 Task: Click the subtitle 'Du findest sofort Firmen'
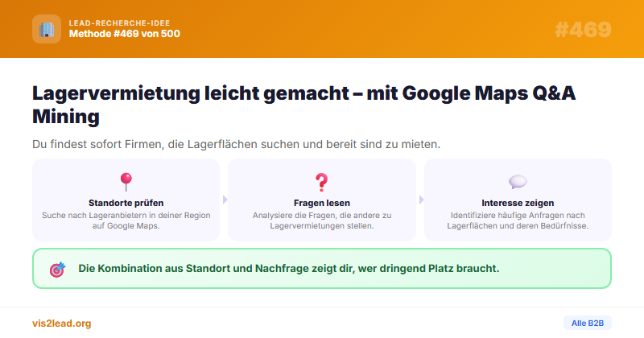click(x=236, y=144)
